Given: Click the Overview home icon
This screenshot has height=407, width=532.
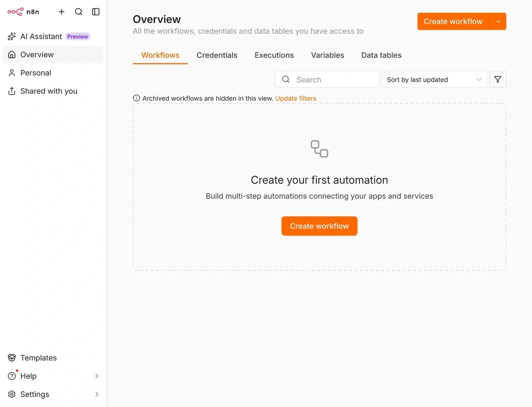Looking at the screenshot, I should [12, 55].
